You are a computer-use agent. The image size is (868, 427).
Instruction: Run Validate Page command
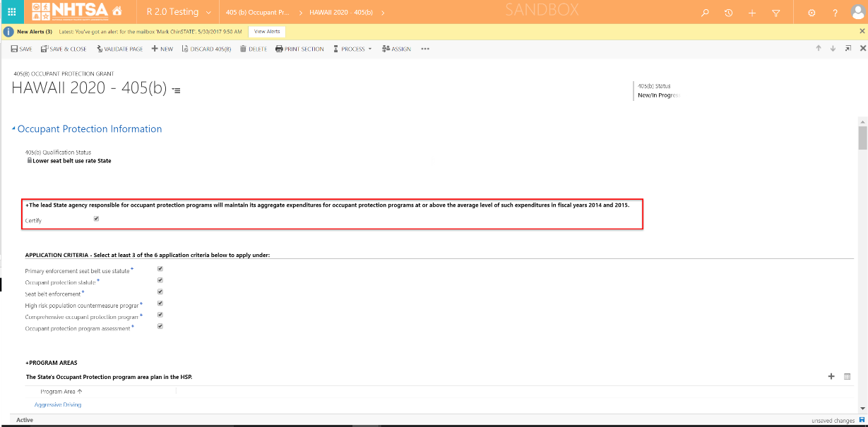point(119,49)
